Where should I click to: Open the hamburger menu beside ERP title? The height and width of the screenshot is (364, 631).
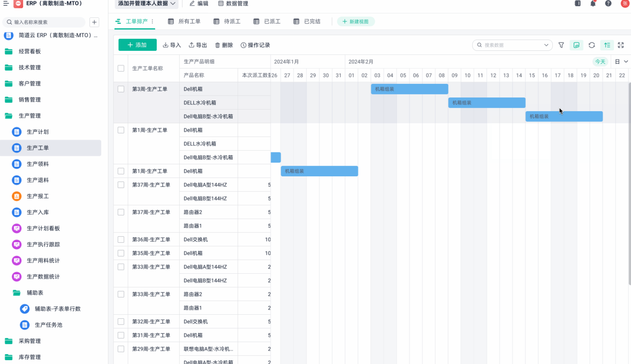point(6,3)
